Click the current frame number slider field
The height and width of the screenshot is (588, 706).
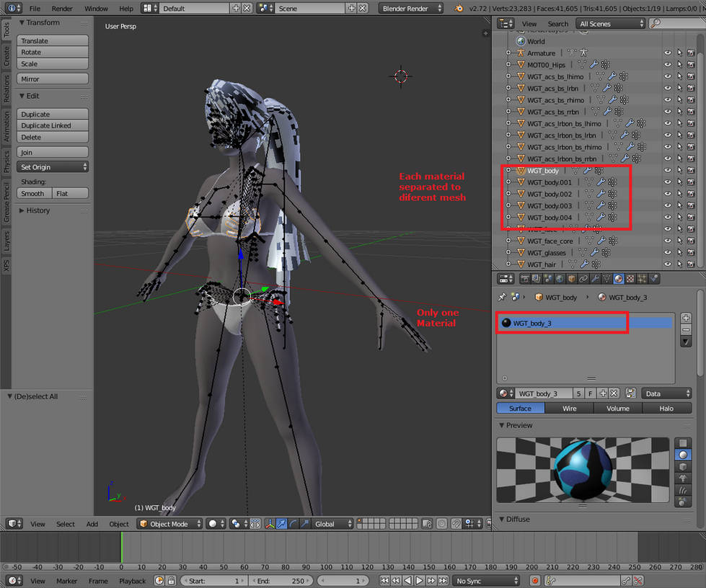pyautogui.click(x=343, y=581)
